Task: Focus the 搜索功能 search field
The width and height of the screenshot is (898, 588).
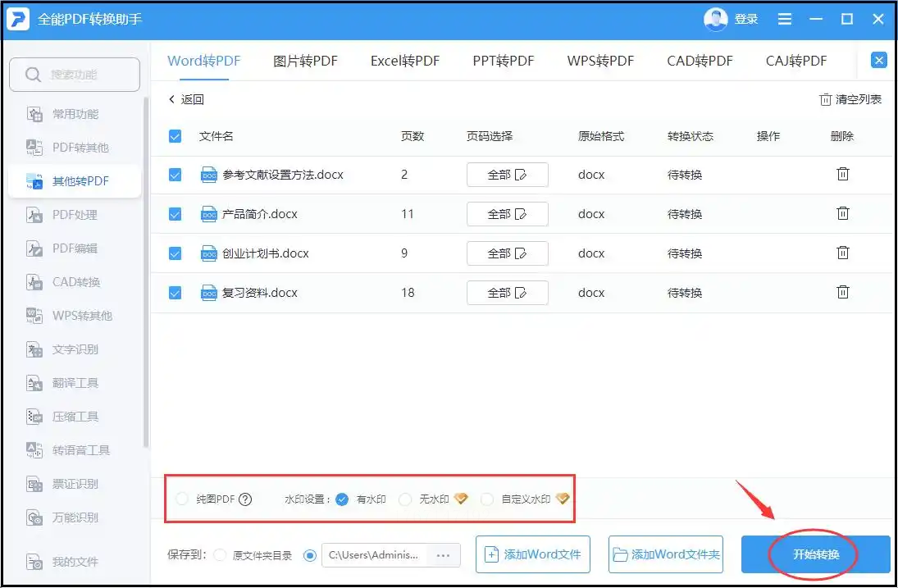Action: (x=75, y=75)
